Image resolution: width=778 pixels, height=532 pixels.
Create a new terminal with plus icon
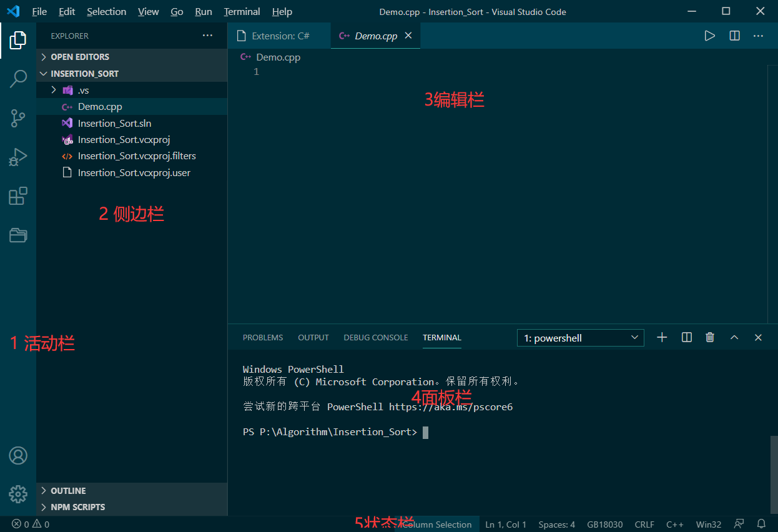pos(662,337)
